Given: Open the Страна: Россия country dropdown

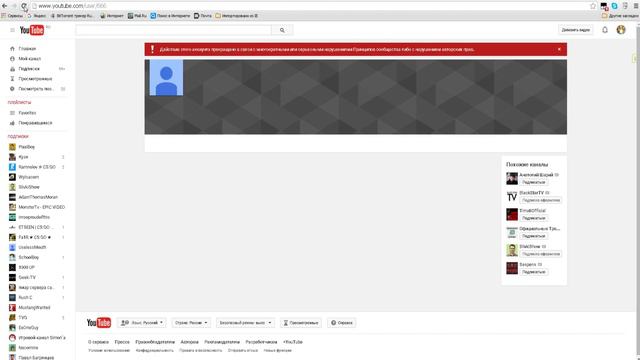Looking at the screenshot, I should point(191,323).
